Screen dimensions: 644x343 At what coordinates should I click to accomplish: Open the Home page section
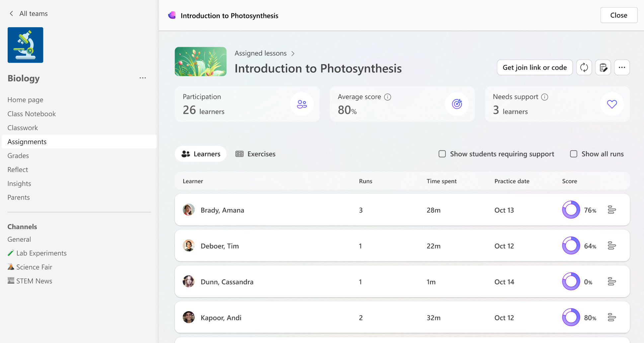pos(25,100)
